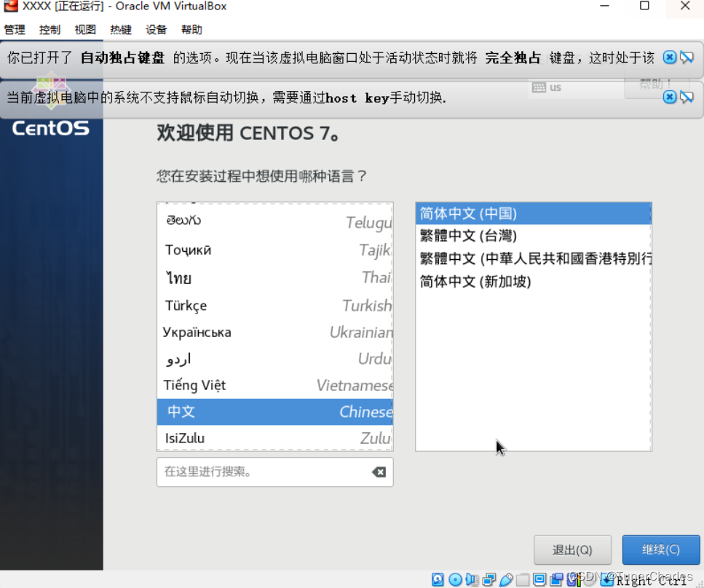Select Tajik in the language list
This screenshot has width=704, height=588.
pos(274,250)
